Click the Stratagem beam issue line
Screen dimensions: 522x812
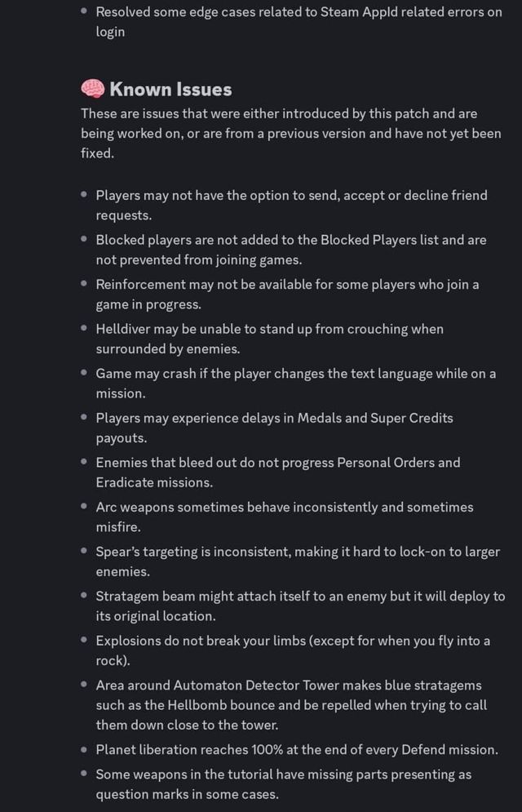coord(300,606)
